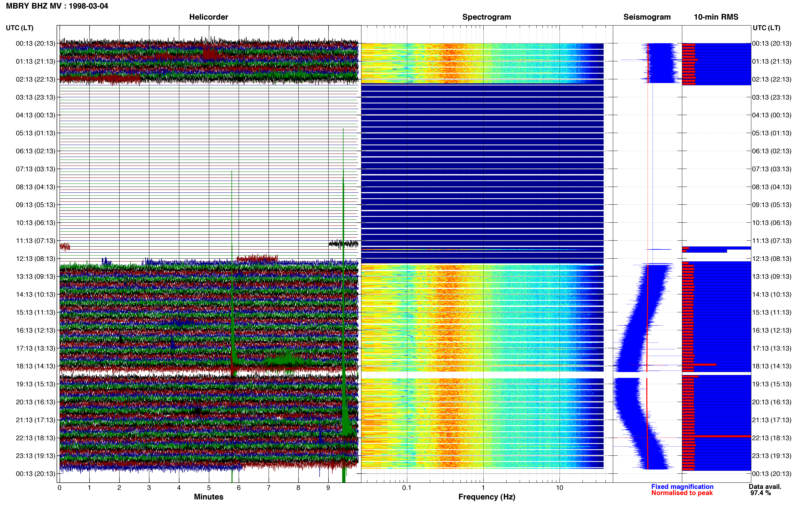Click the '02:13 (22:13)' time label on the Helicorder axis

click(35, 79)
